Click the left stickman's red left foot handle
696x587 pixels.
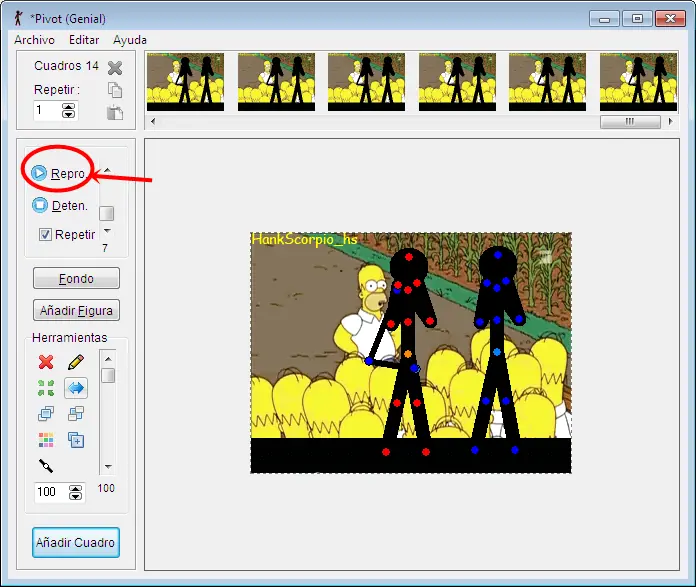(386, 452)
